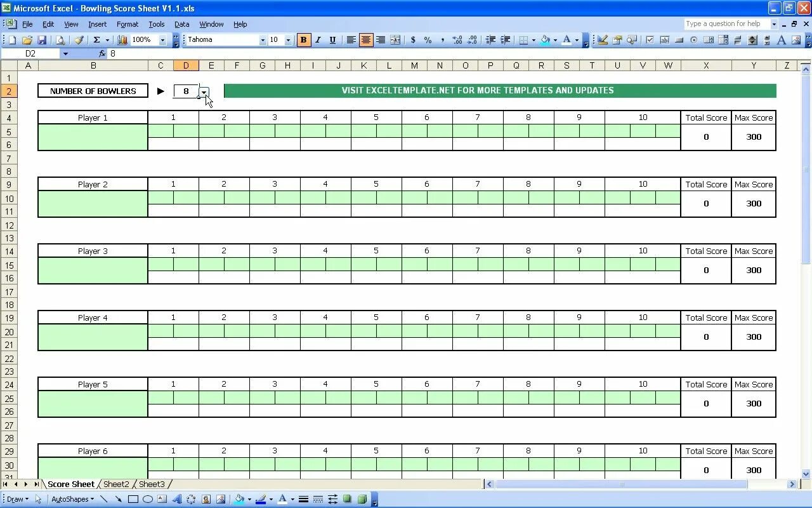
Task: Open the Data menu
Action: pos(181,24)
